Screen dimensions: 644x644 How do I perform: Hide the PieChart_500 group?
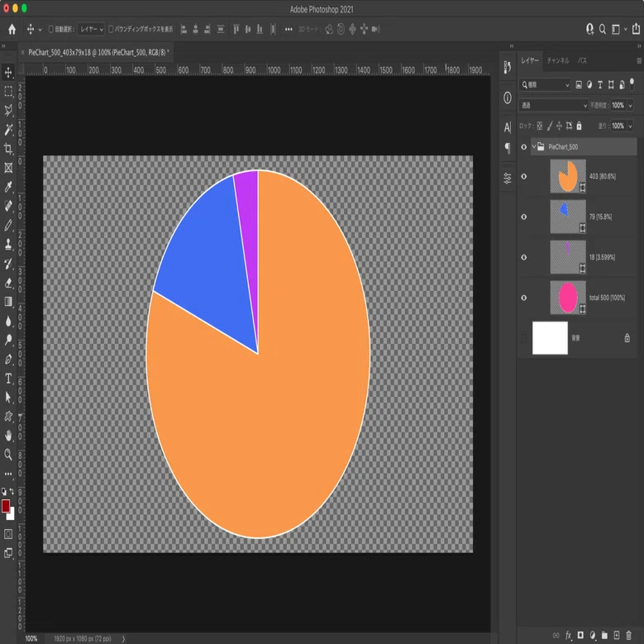coord(523,146)
